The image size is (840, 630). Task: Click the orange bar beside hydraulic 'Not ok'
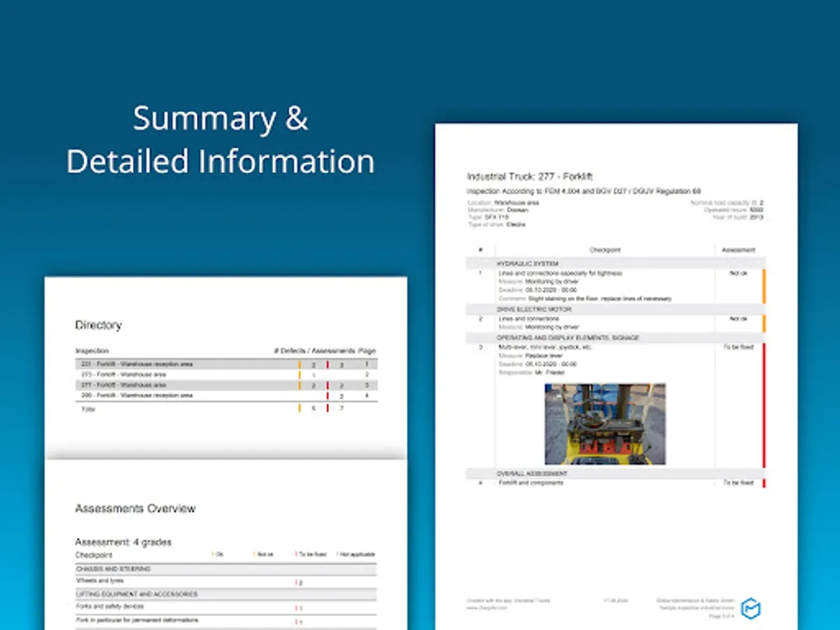(x=764, y=286)
